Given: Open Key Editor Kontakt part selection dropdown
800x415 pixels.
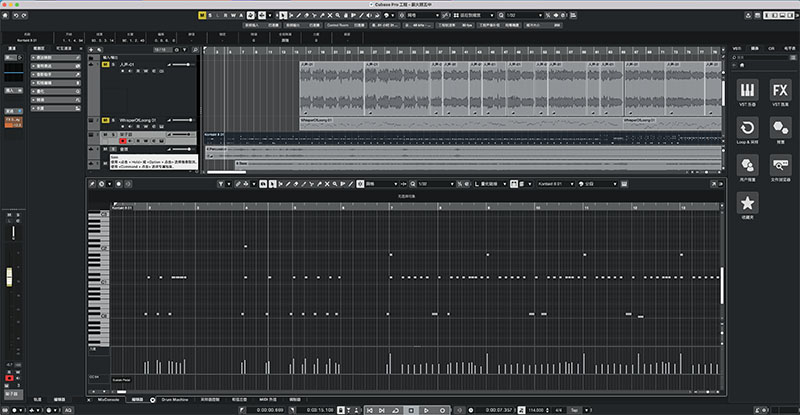Looking at the screenshot, I should point(556,184).
